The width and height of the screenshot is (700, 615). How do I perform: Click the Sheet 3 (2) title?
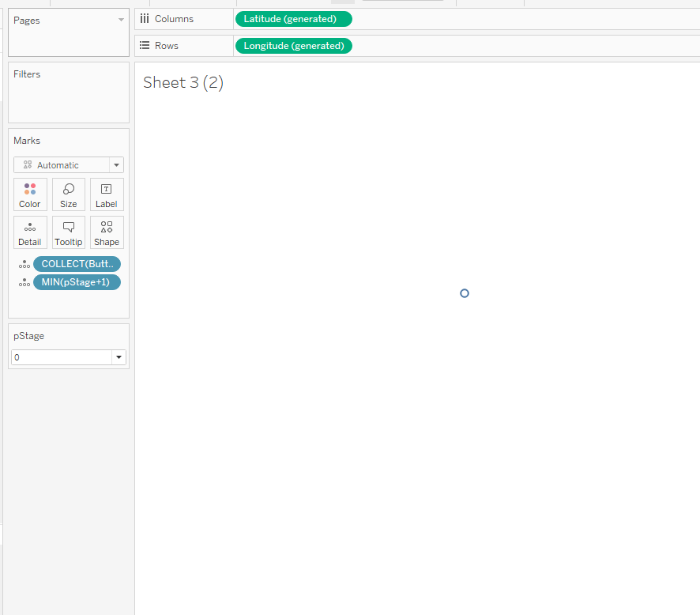click(183, 83)
